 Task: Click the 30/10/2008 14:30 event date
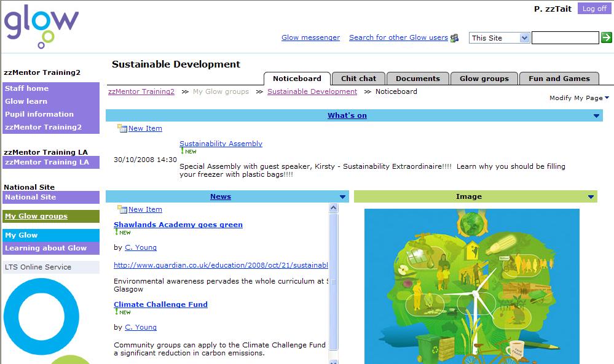click(x=145, y=160)
